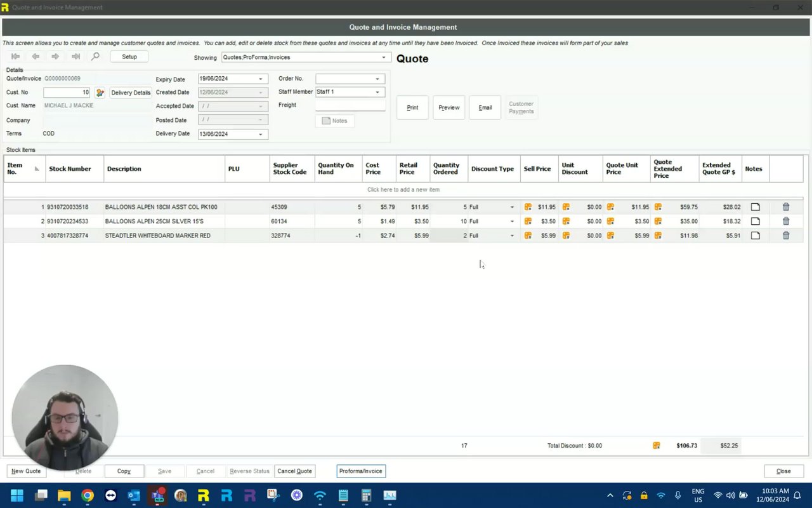Tick the Notes checkbox under Freight
Viewport: 812px width, 508px height.
click(x=326, y=121)
